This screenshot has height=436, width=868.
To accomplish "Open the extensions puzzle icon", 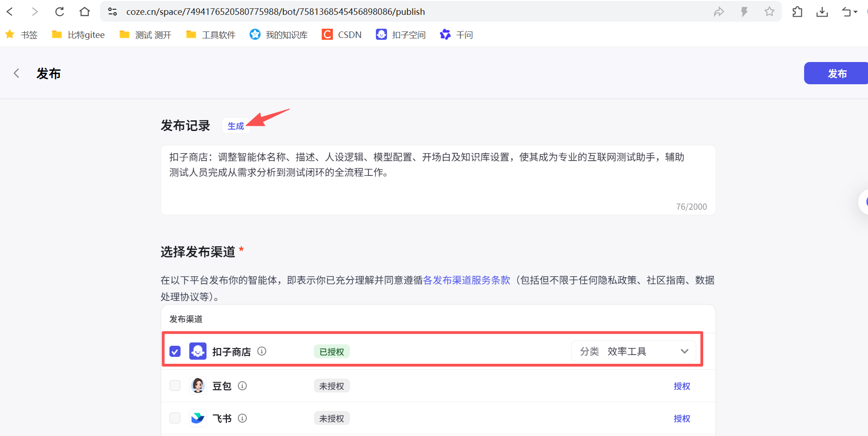I will point(797,12).
